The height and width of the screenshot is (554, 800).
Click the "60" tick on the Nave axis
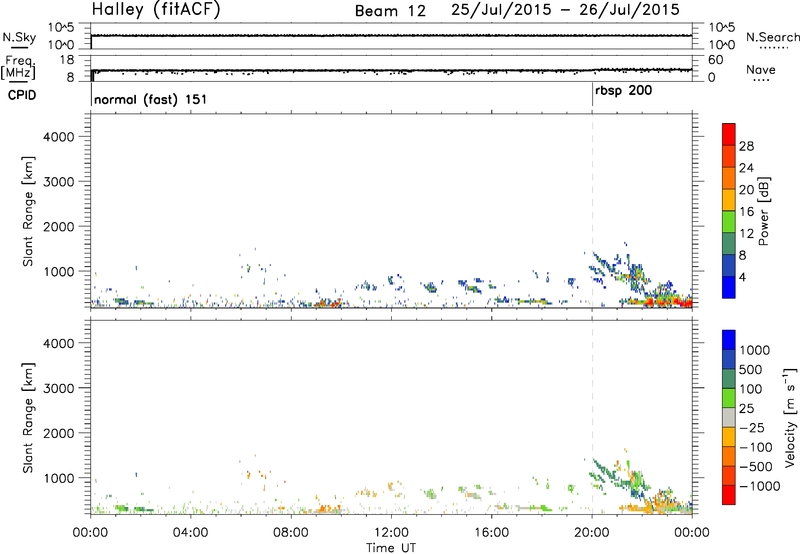tap(716, 60)
